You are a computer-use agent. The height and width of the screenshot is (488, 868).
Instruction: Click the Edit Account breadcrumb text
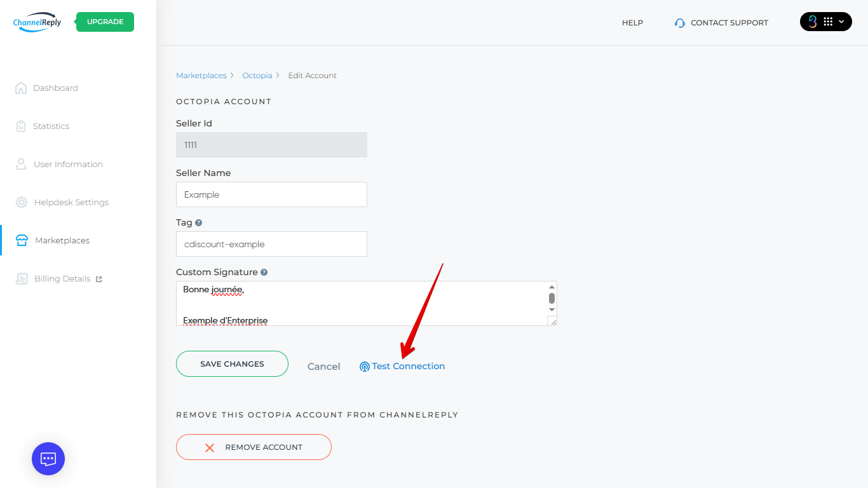(x=313, y=76)
